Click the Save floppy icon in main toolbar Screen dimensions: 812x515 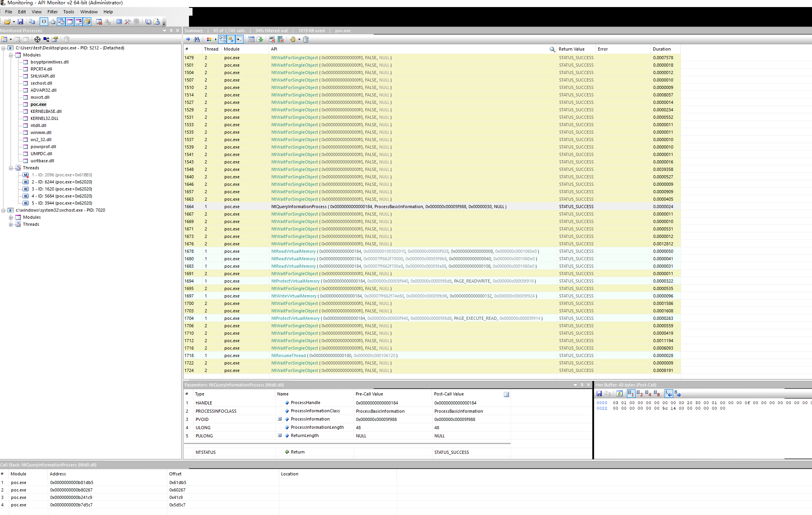pos(20,22)
